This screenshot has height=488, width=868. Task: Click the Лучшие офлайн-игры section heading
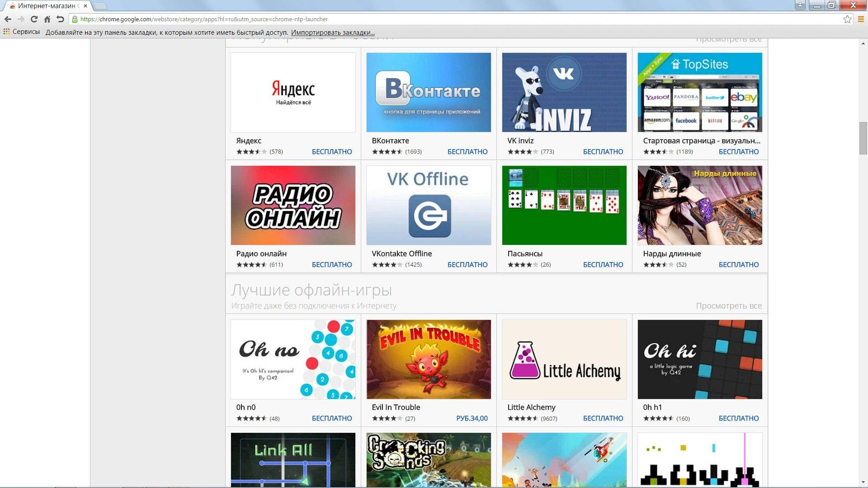(311, 290)
